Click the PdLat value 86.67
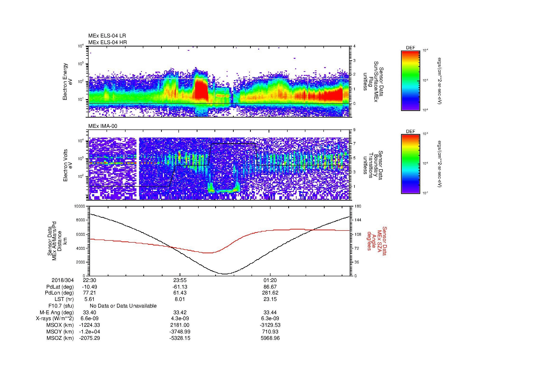The height and width of the screenshot is (392, 555). (270, 287)
